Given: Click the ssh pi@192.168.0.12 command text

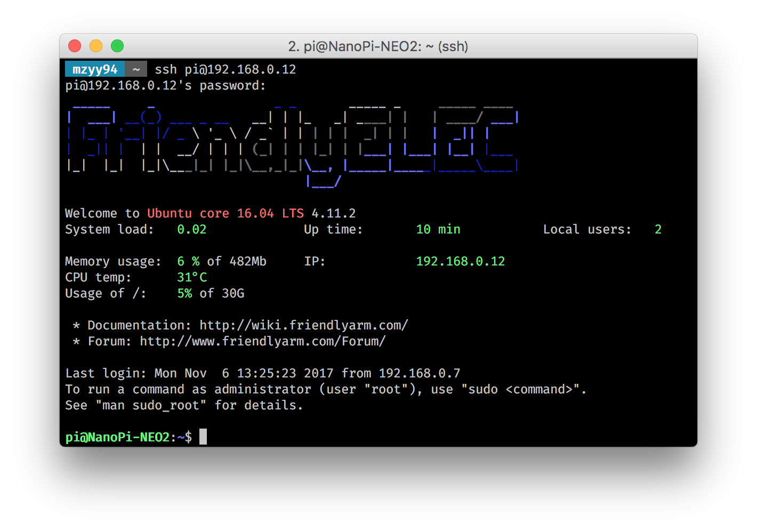Looking at the screenshot, I should 225,69.
